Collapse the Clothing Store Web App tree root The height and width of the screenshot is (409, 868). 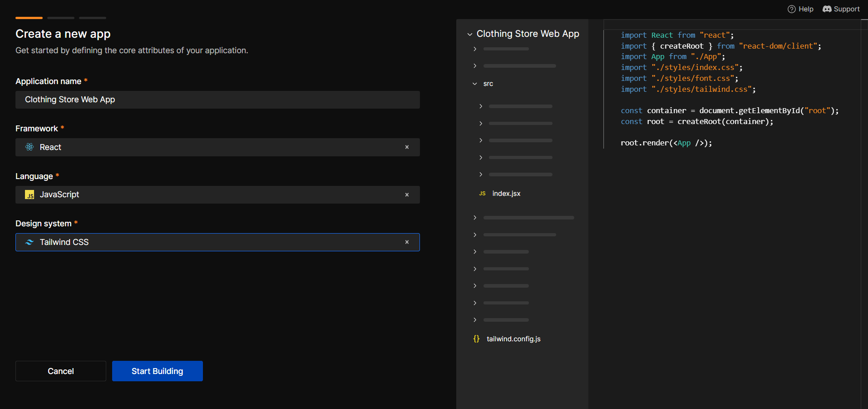pyautogui.click(x=470, y=34)
